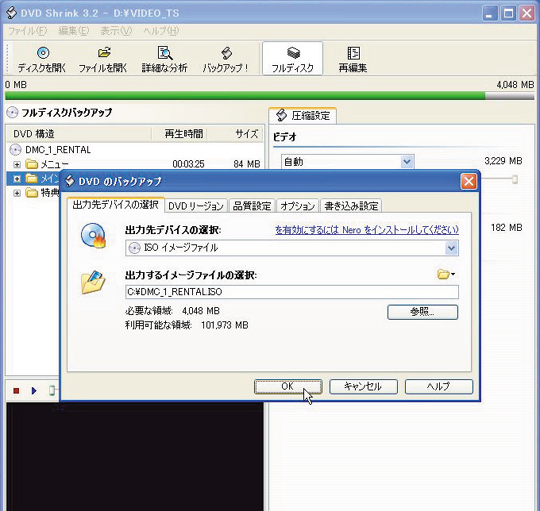Click 利用可能な領域 101,973 MB text
Image resolution: width=540 pixels, height=511 pixels.
(x=186, y=325)
